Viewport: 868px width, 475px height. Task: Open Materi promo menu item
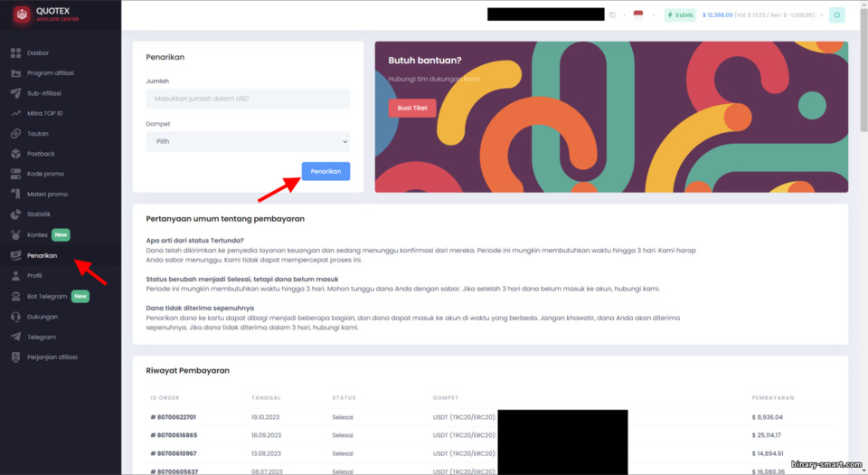[48, 195]
